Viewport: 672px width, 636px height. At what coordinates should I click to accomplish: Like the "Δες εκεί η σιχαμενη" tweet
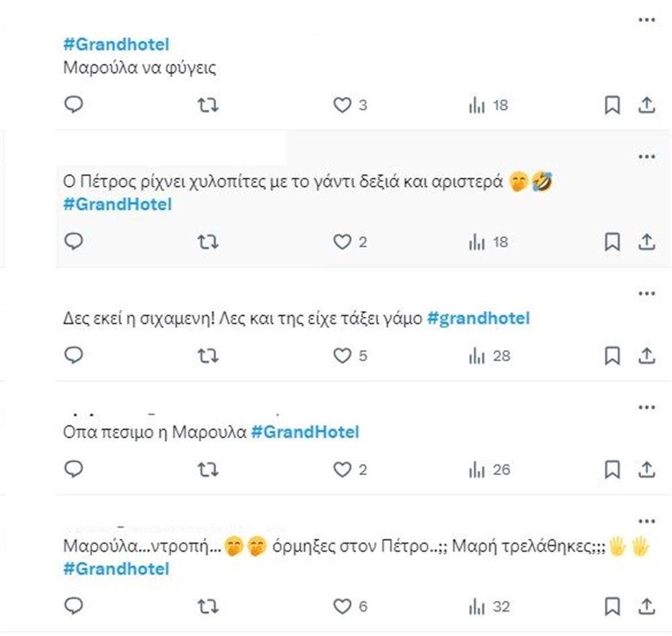pos(343,355)
